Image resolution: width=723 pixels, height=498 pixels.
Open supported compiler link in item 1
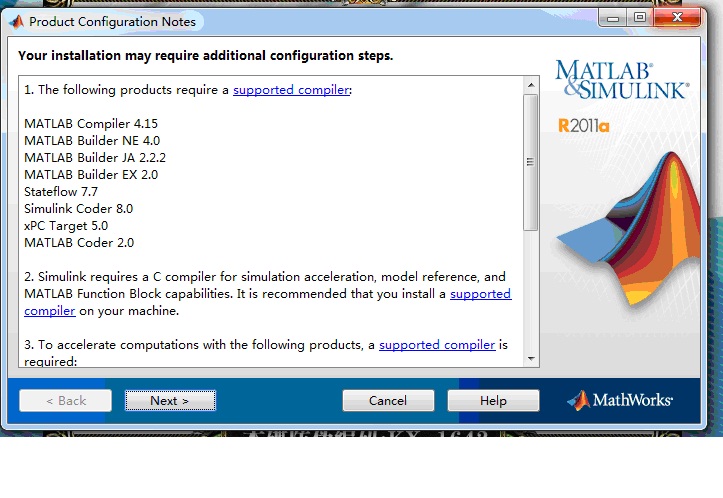pos(291,90)
